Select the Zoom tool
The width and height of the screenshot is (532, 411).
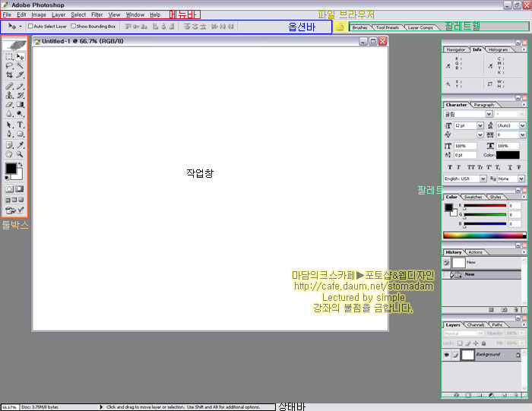[x=20, y=154]
